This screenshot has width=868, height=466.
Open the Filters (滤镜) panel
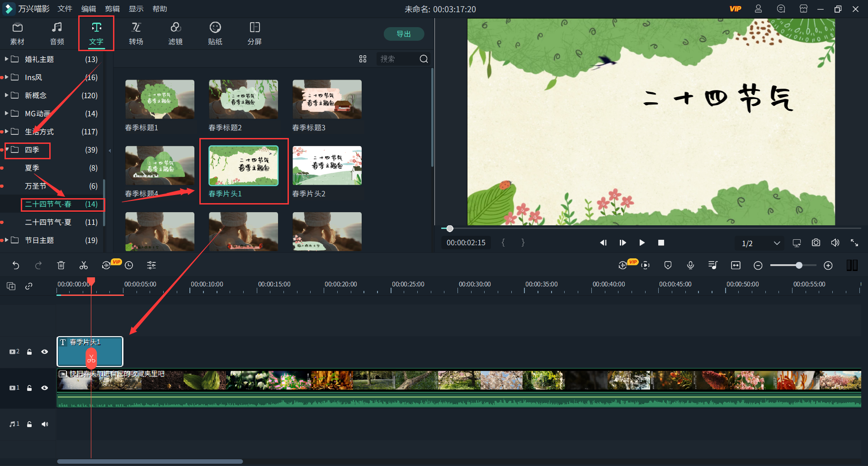(x=175, y=33)
